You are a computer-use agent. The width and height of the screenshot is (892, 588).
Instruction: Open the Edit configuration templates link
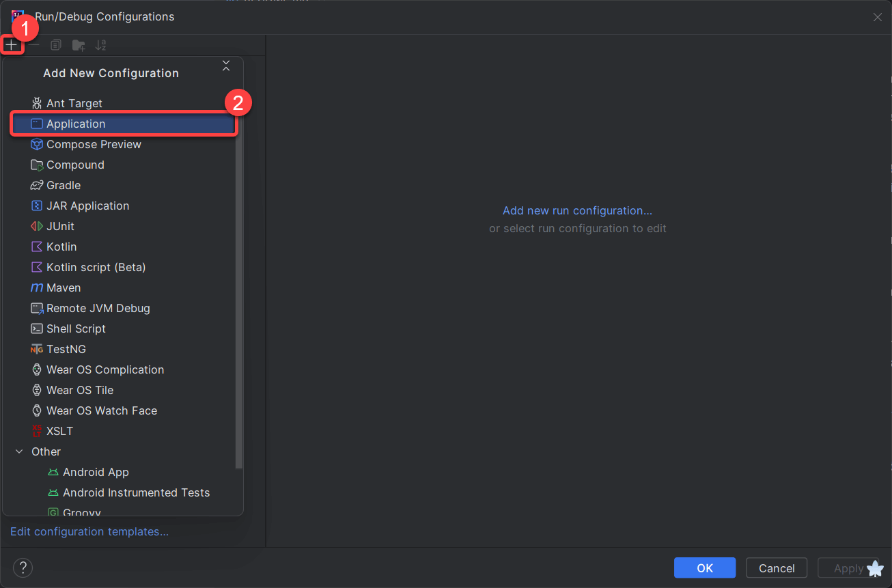tap(89, 531)
